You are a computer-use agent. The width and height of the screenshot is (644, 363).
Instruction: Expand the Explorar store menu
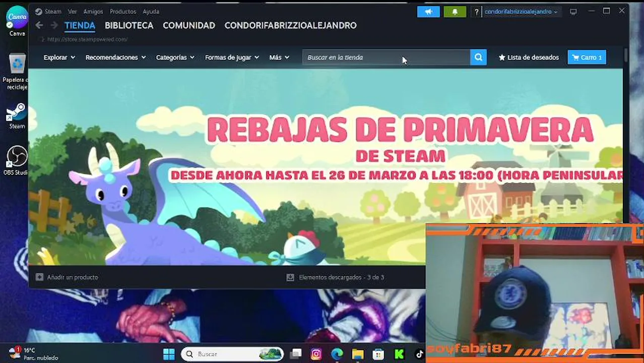(59, 57)
